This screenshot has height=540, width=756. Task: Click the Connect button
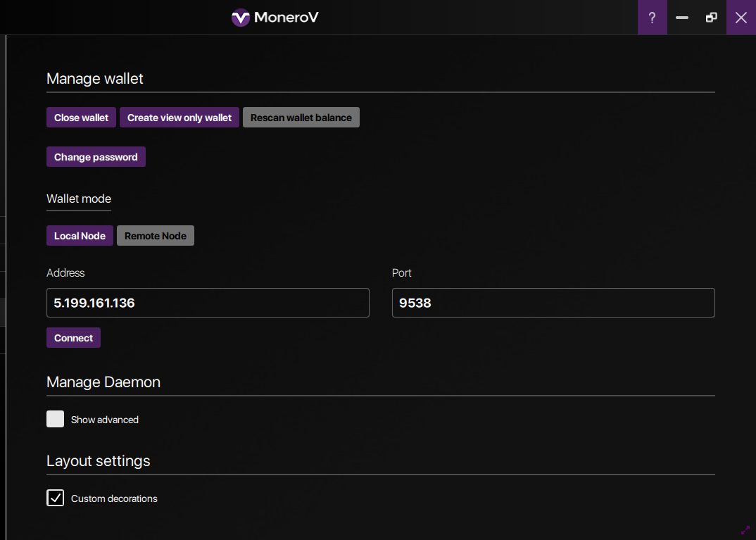[x=73, y=338]
